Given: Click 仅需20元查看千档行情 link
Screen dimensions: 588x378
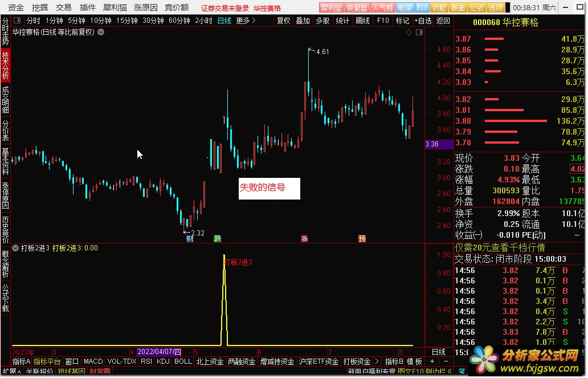Looking at the screenshot, I should click(500, 248).
